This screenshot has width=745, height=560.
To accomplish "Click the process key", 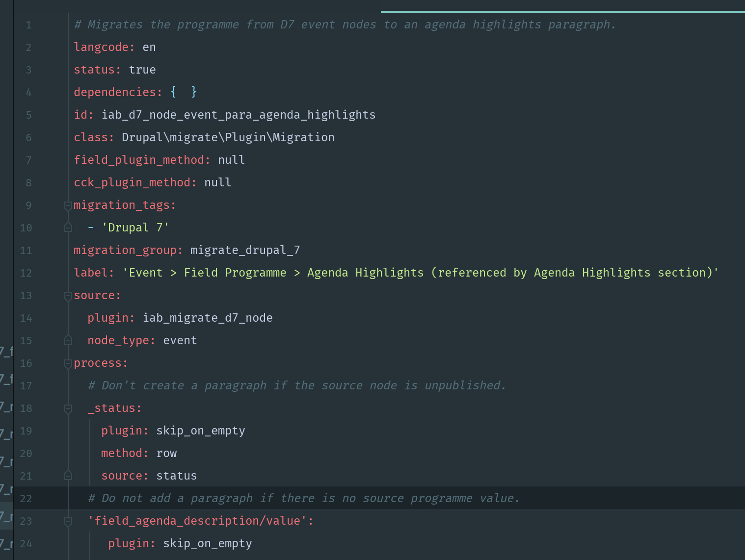I will point(101,363).
